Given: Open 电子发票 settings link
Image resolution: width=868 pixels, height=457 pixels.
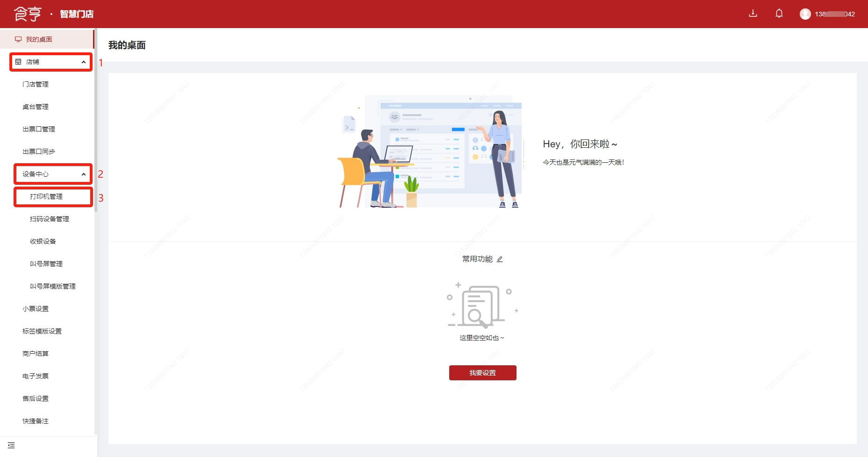Looking at the screenshot, I should point(36,376).
